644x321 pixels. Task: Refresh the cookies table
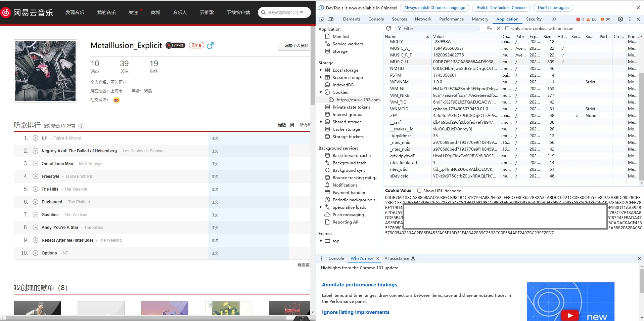tap(388, 28)
